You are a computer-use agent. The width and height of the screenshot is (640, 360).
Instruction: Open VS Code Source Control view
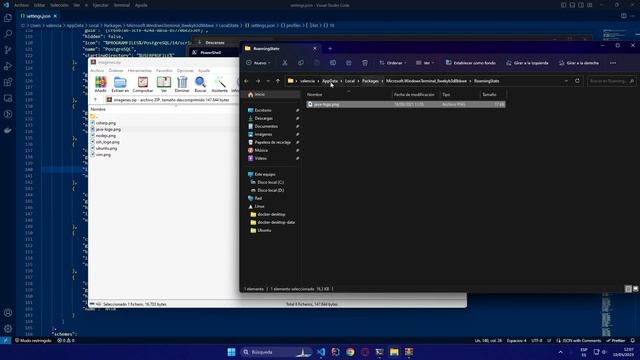point(8,50)
